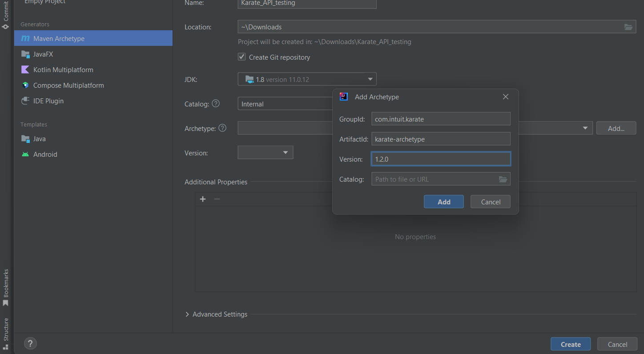Select the Maven Archetype generator
Viewport: 644px width, 354px height.
point(93,38)
